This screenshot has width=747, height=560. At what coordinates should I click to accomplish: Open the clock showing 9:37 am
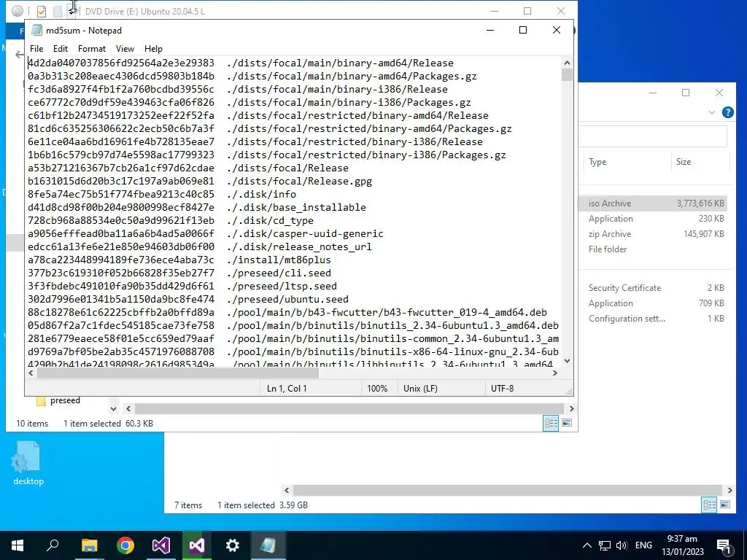(682, 545)
